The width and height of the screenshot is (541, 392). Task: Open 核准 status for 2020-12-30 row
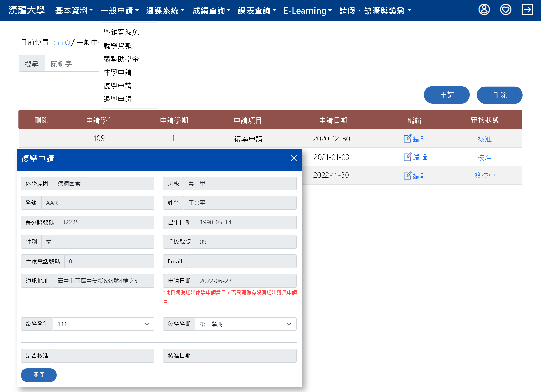(x=484, y=139)
